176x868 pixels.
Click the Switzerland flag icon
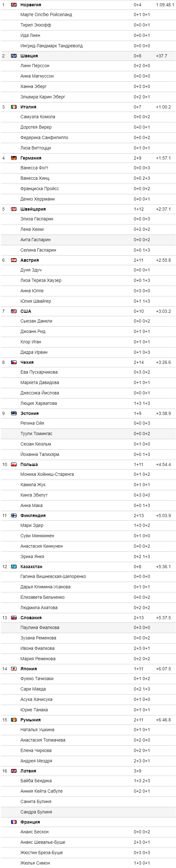tap(14, 209)
